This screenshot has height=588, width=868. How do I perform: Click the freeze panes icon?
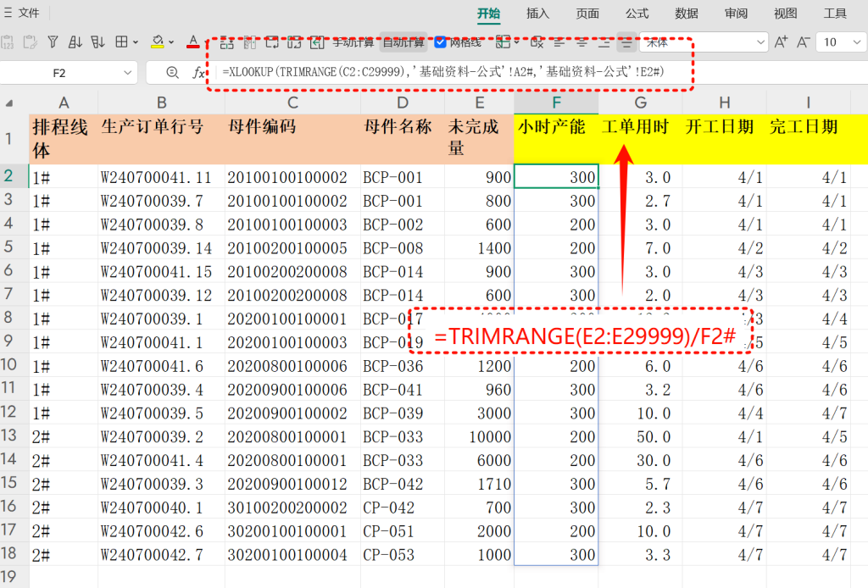tap(503, 42)
